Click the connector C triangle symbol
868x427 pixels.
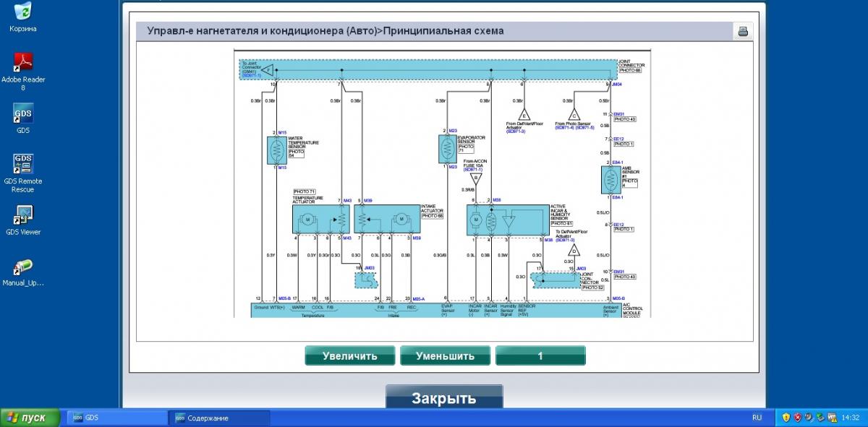574,115
